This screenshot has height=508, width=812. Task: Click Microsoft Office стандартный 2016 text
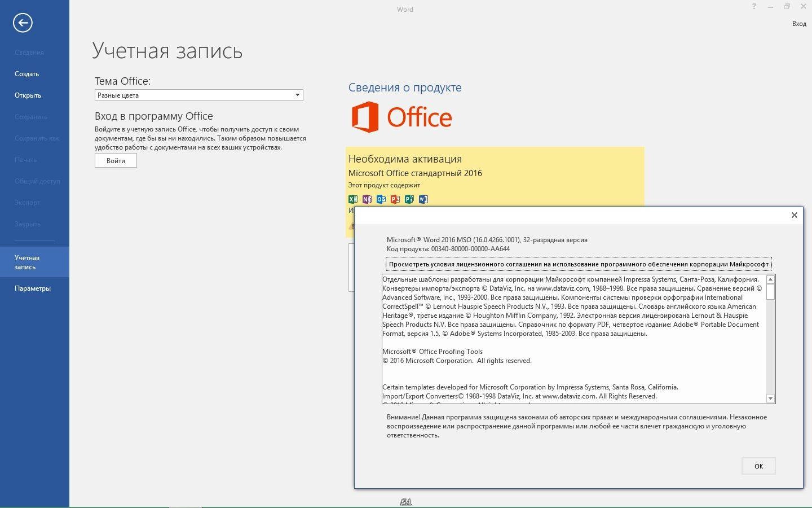coord(415,173)
